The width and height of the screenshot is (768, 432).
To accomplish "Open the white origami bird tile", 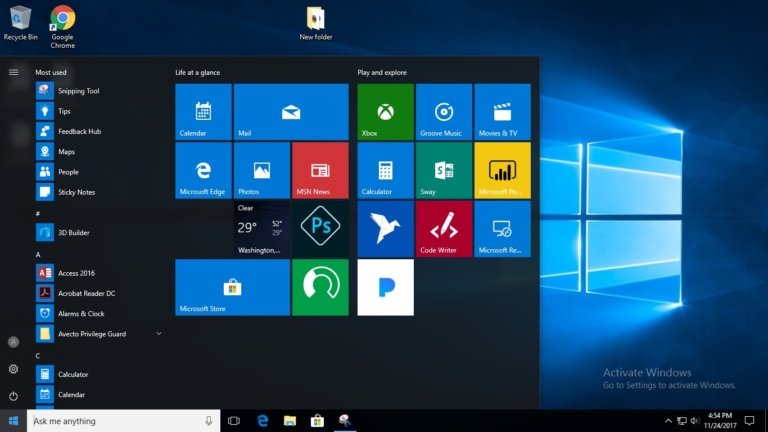I will pyautogui.click(x=385, y=229).
